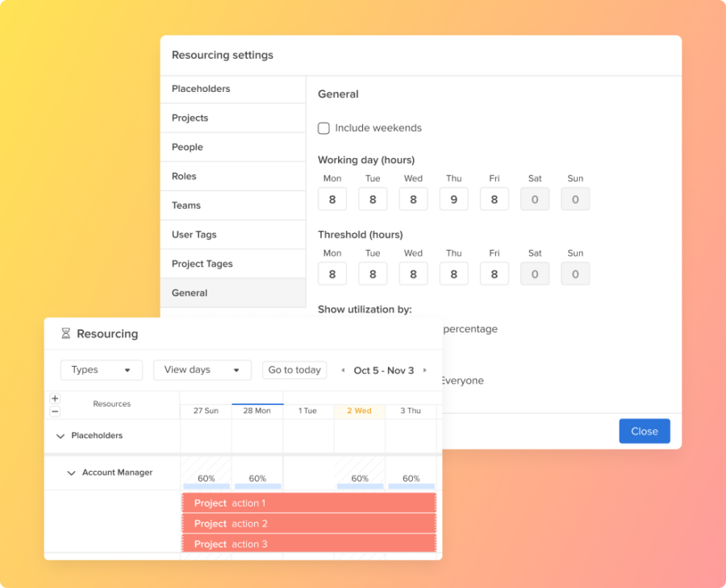Click Go to today
Viewport: 726px width, 588px height.
(x=294, y=369)
